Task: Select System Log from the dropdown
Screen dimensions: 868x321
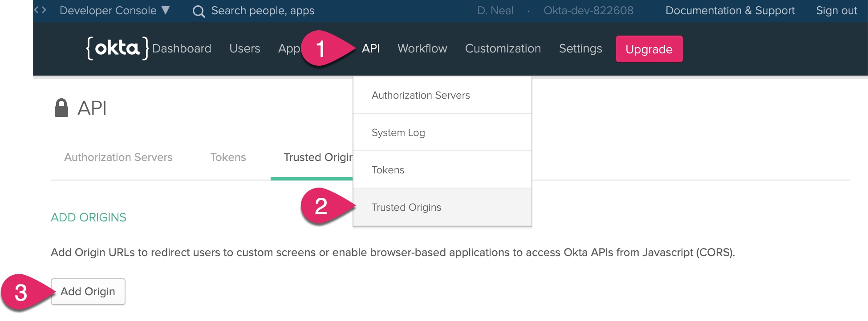Action: (398, 132)
